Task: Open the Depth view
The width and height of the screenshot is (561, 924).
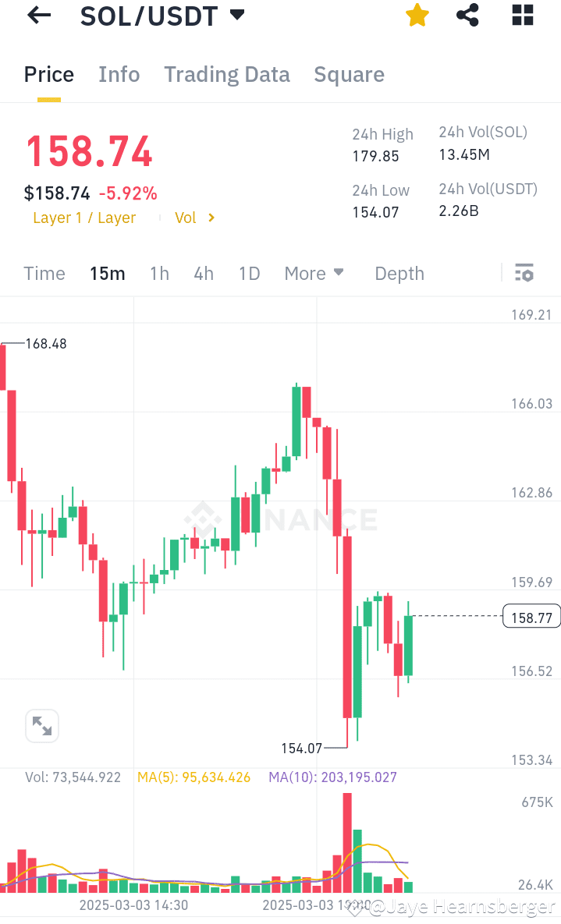Action: click(x=399, y=273)
